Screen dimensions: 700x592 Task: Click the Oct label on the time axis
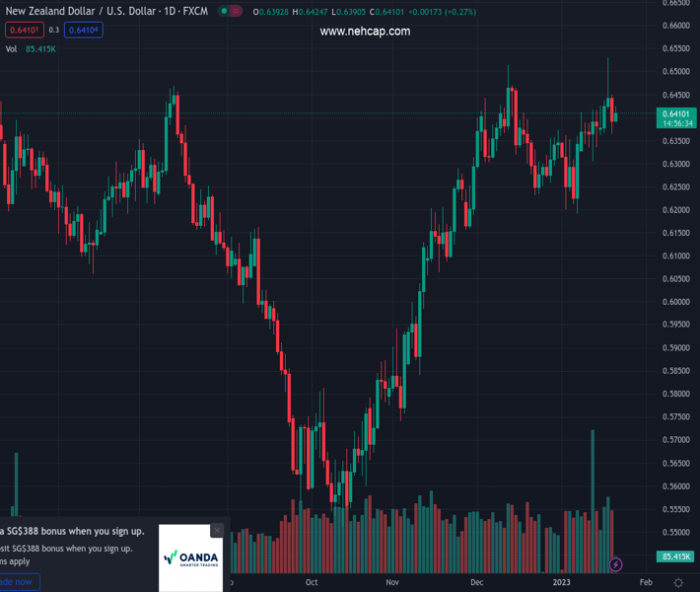(x=312, y=582)
